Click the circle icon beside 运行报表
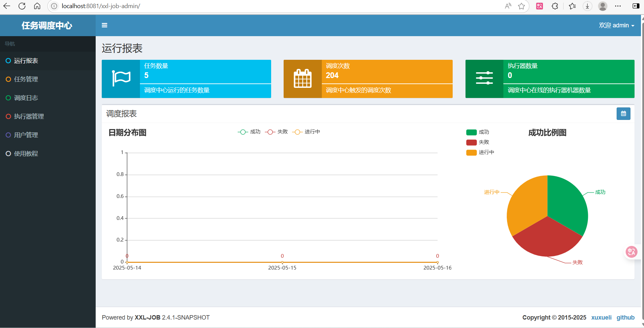 (8, 61)
